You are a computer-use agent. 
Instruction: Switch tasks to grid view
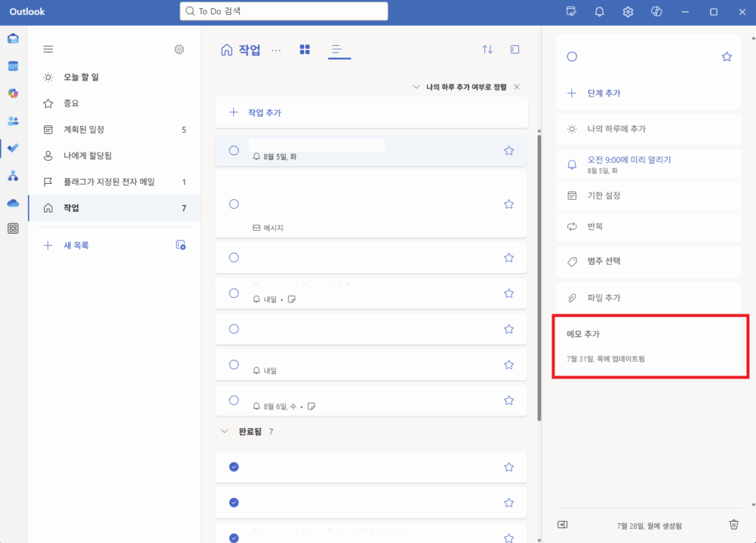coord(304,49)
